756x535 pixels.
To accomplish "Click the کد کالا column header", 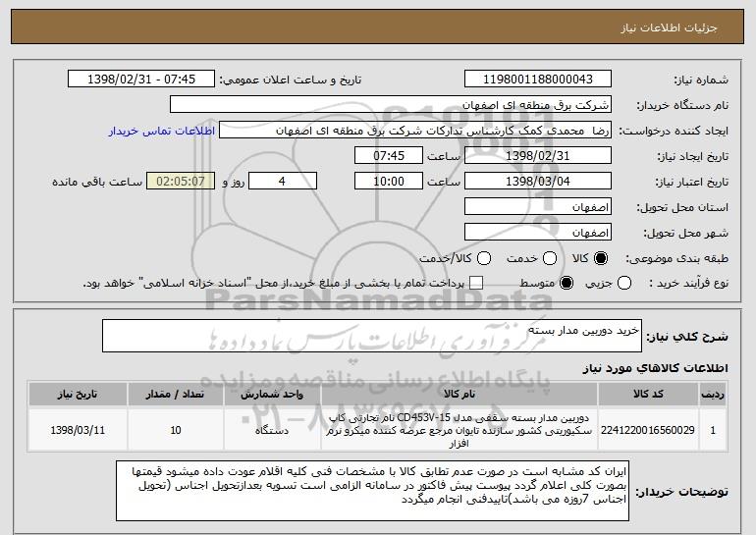I will [x=648, y=395].
